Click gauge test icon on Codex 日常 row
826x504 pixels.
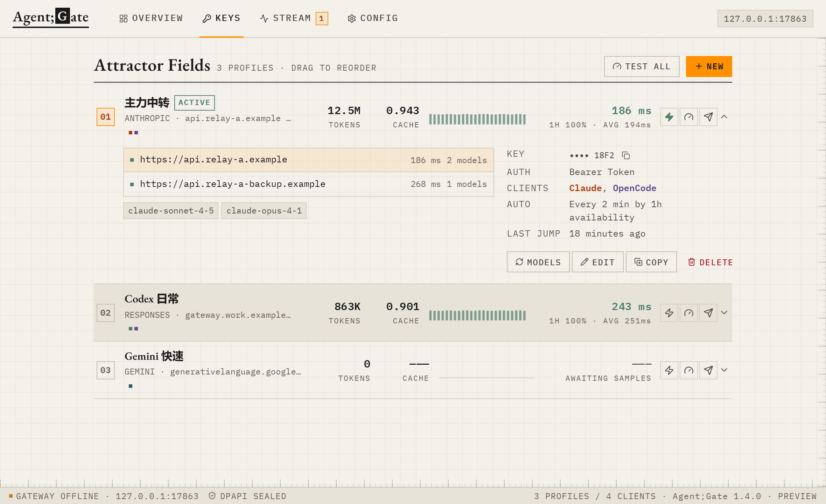(x=688, y=313)
